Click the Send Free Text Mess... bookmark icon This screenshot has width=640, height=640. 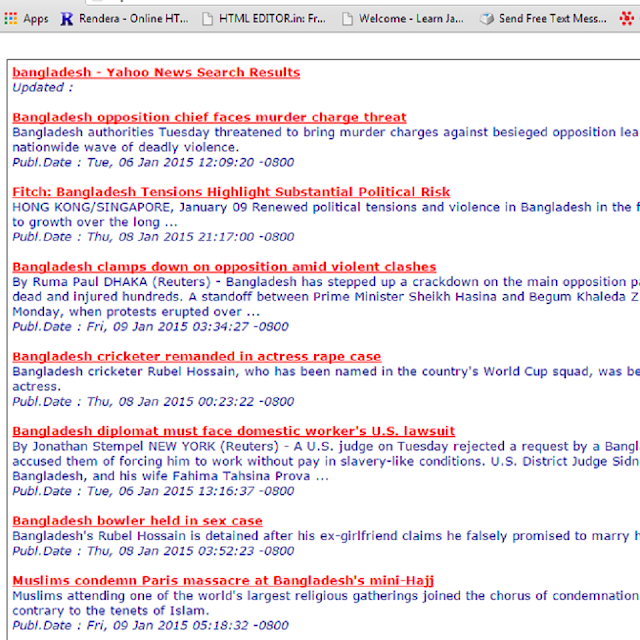coord(487,19)
